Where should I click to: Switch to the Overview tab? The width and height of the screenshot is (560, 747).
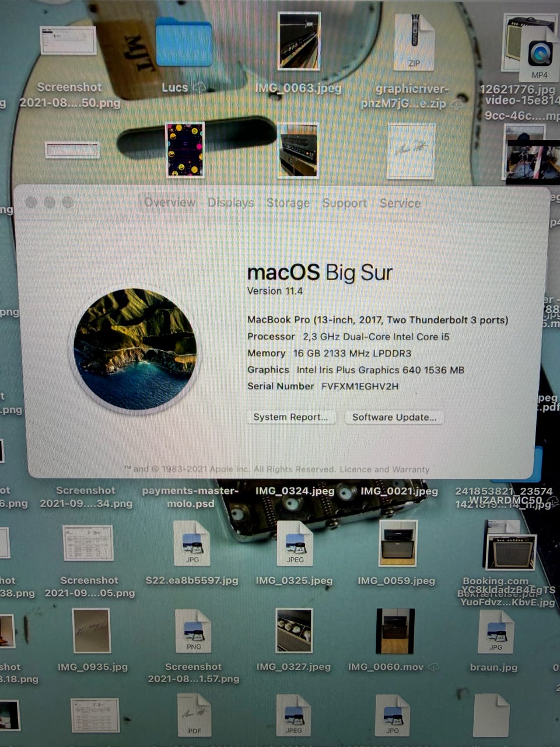(x=170, y=203)
